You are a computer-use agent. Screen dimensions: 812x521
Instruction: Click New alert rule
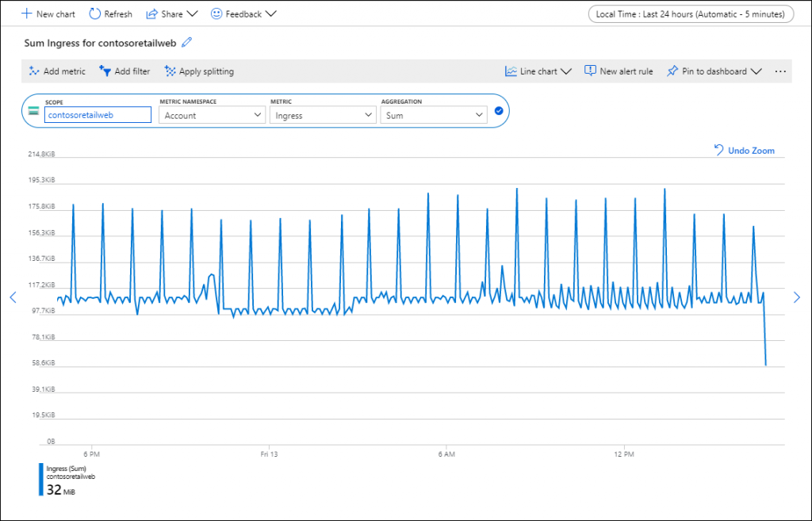(x=619, y=71)
